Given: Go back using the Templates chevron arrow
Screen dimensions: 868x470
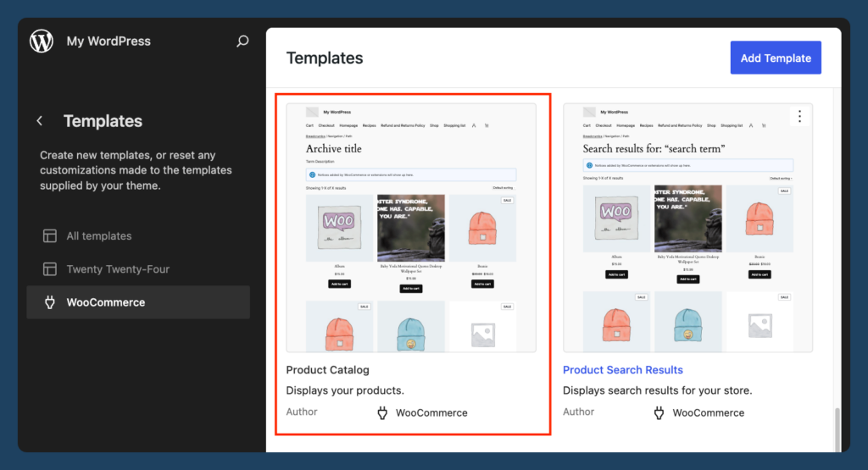Looking at the screenshot, I should pos(39,120).
